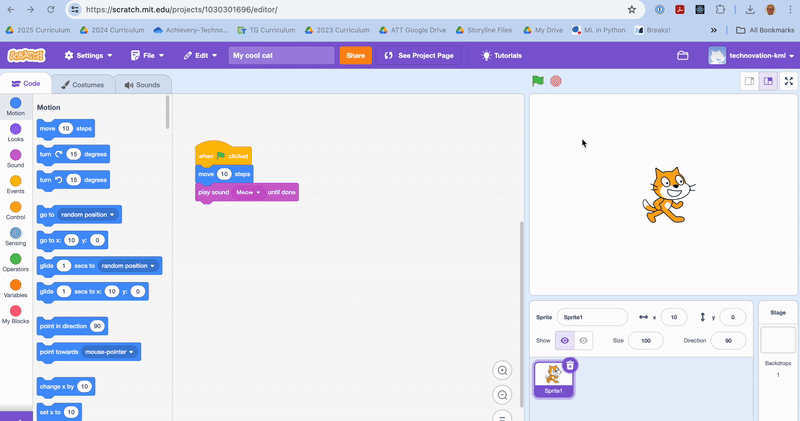800x421 pixels.
Task: Show more bookmarks with the chevron
Action: pyautogui.click(x=714, y=30)
